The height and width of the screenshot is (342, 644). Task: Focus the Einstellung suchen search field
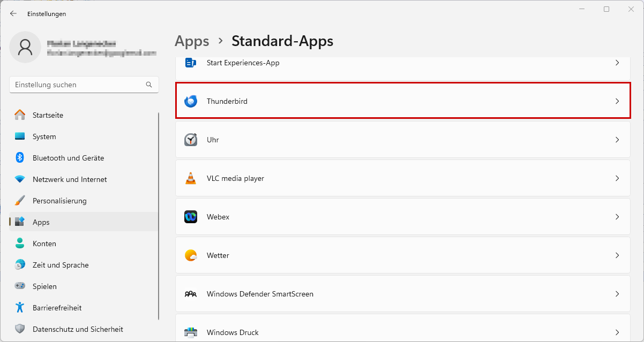tap(84, 85)
